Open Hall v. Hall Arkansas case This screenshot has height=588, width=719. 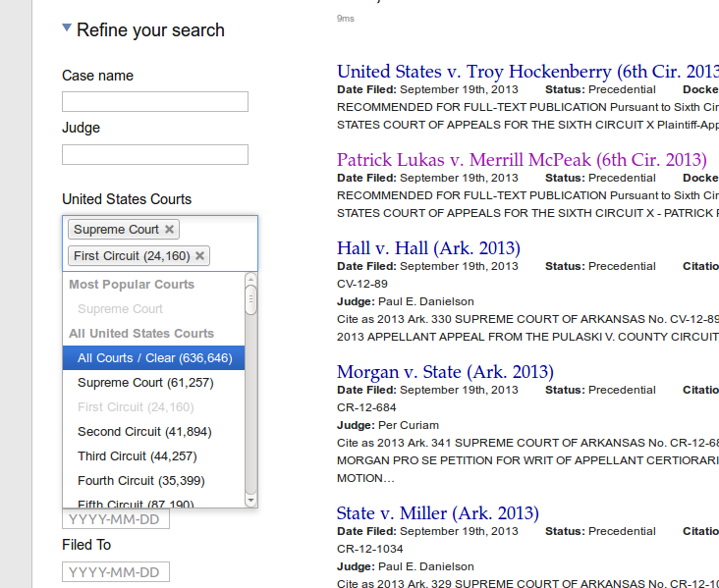tap(428, 248)
